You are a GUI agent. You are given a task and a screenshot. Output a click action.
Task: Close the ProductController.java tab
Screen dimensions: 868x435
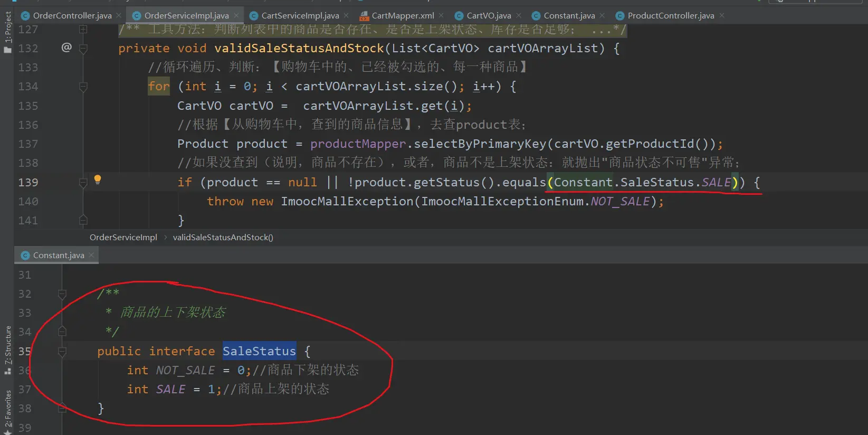point(722,16)
